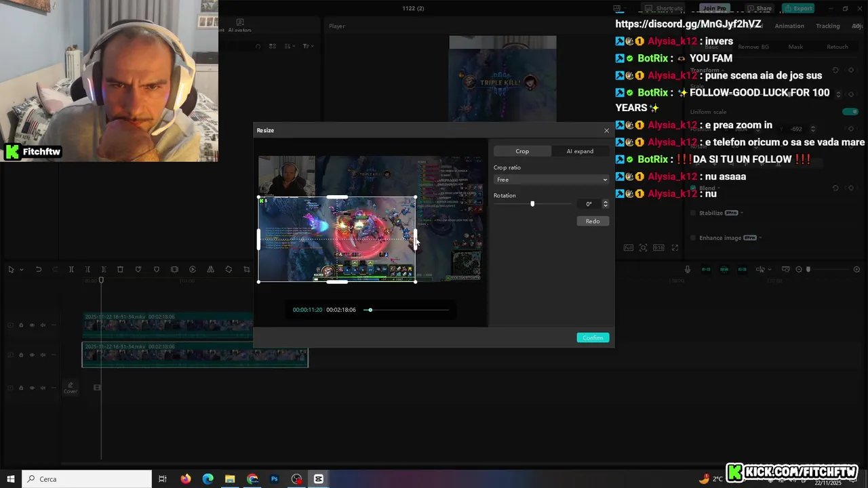
Task: Open the Windows Start menu
Action: coord(11,479)
